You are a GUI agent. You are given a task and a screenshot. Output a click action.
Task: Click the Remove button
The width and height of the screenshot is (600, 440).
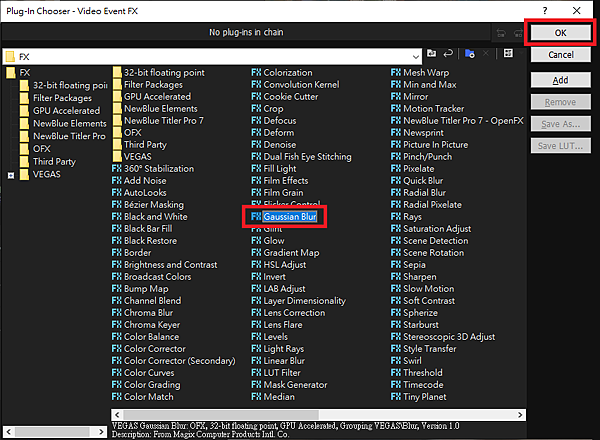click(x=561, y=102)
